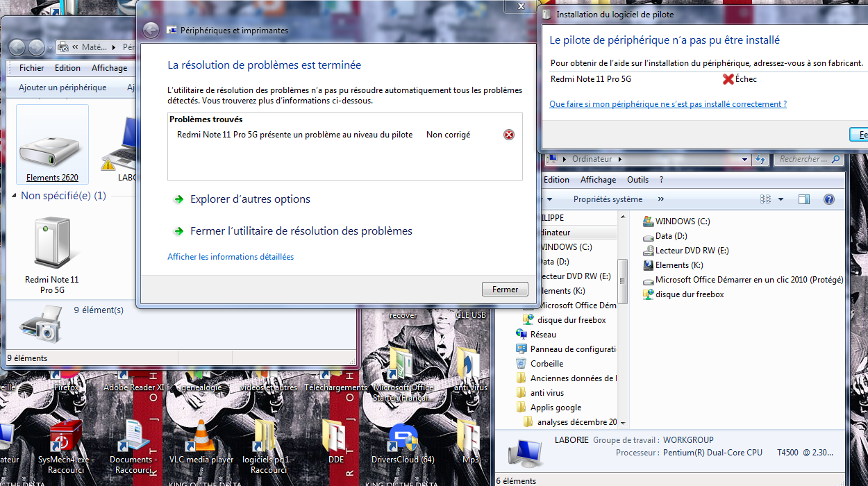The height and width of the screenshot is (486, 868).
Task: Click Fermer l'utilitaire de résolution des problèmes
Action: [x=301, y=231]
